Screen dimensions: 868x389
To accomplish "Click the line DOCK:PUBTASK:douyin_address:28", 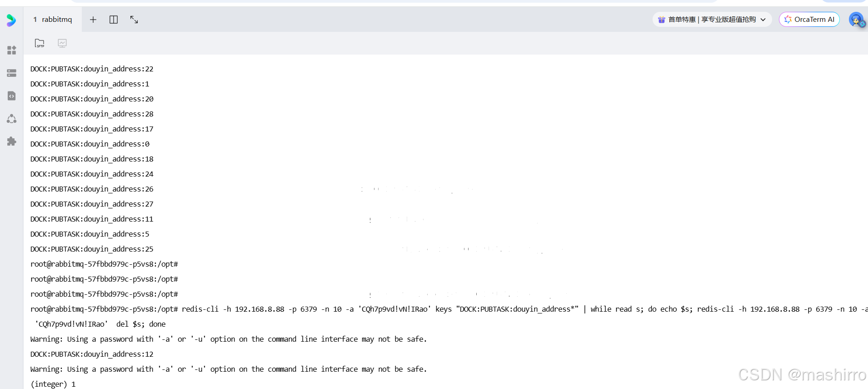I will tap(92, 114).
